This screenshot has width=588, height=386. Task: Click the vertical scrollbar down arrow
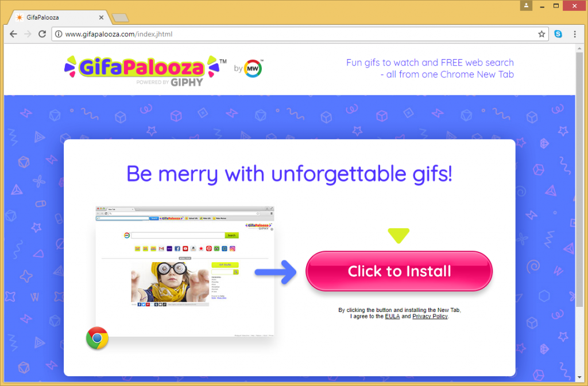580,377
